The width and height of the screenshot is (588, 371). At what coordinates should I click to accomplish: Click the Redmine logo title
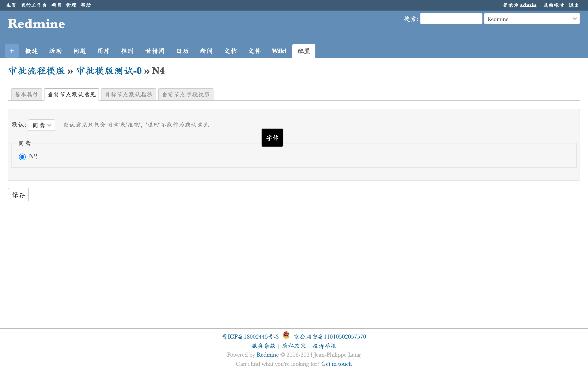click(x=36, y=24)
